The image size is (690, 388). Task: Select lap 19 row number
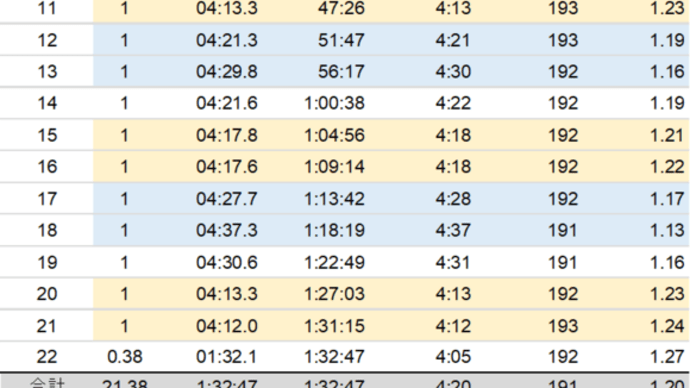click(47, 263)
